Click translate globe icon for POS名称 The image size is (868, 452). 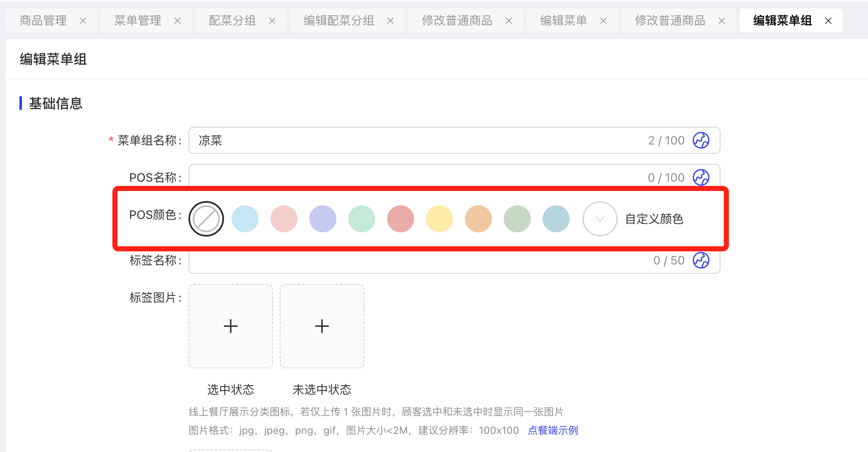701,177
